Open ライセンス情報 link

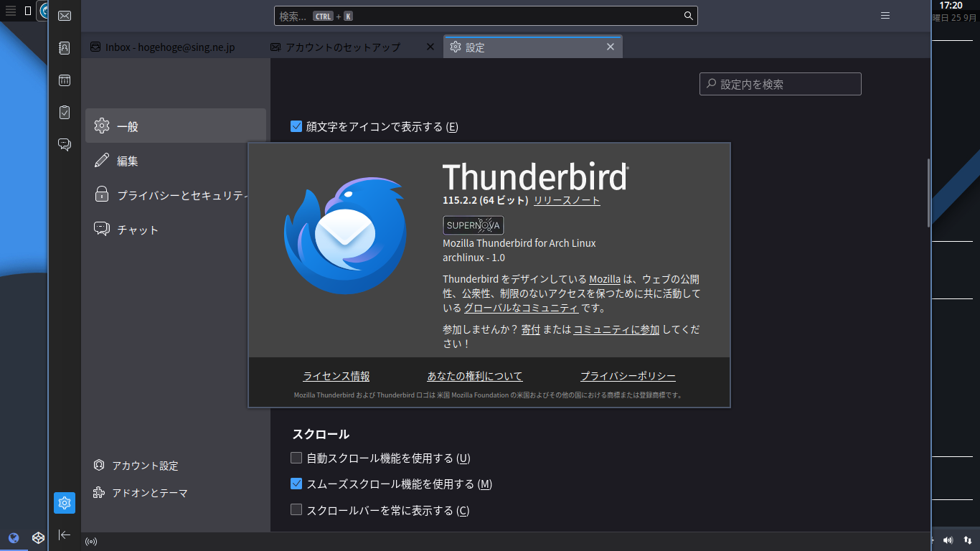coord(336,377)
